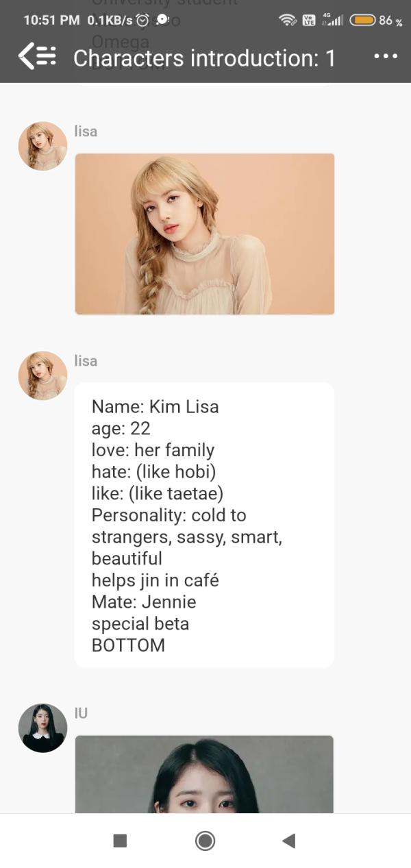
Task: Tap the "Characters introduction: 1" chapter title
Action: (x=204, y=58)
